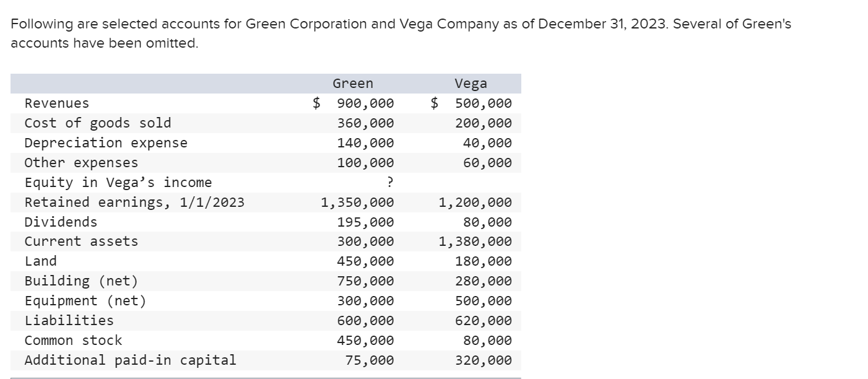This screenshot has height=379, width=868.
Task: Click Green's Common stock value 450,000
Action: tap(365, 341)
